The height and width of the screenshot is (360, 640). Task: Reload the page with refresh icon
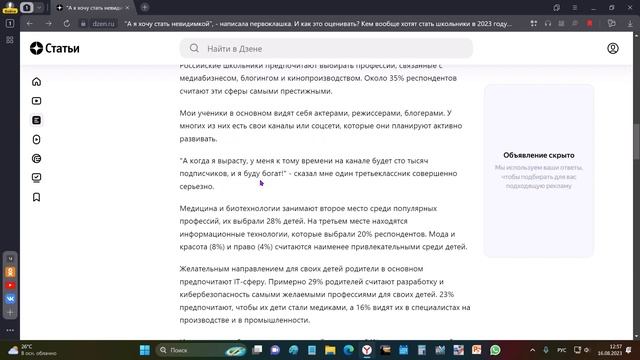[x=67, y=24]
